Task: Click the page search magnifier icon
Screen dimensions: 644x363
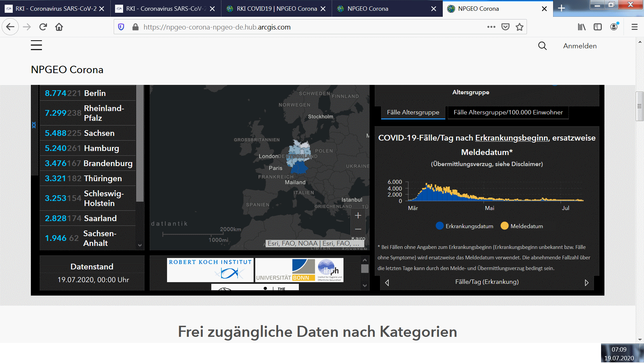Action: click(542, 46)
